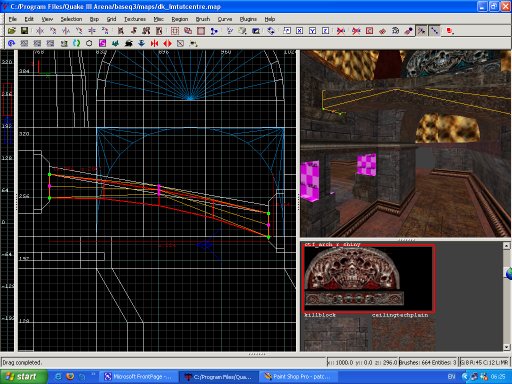Switch to Microsoft FrontPage in taskbar
The height and width of the screenshot is (384, 512).
[138, 377]
